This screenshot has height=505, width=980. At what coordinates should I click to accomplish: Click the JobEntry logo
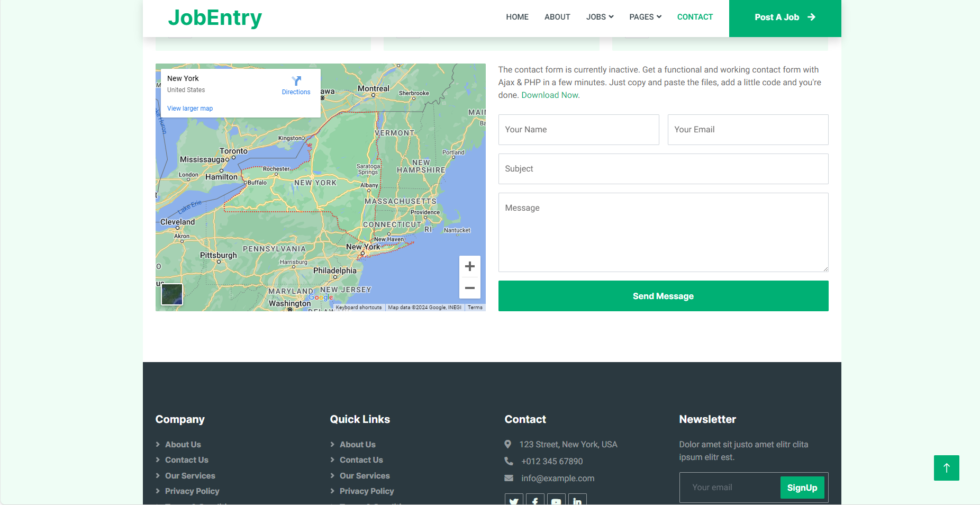click(x=215, y=17)
